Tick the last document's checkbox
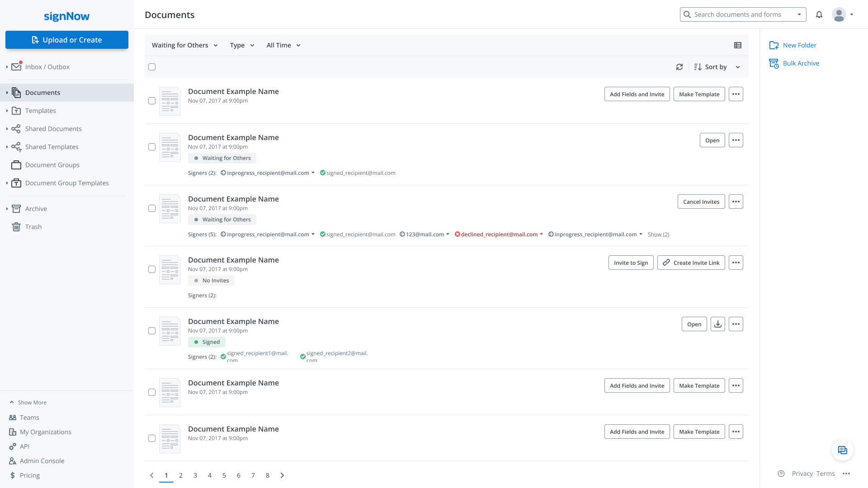 (152, 438)
